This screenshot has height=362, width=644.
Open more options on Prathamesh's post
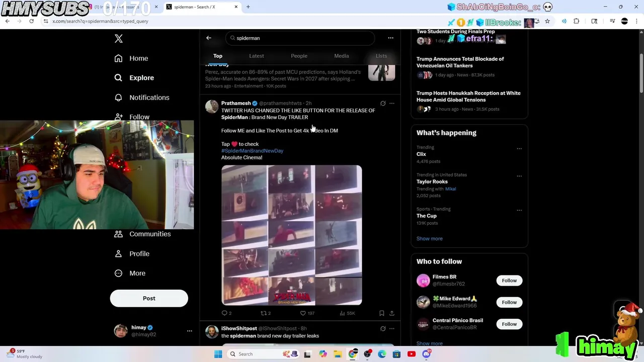pyautogui.click(x=392, y=104)
